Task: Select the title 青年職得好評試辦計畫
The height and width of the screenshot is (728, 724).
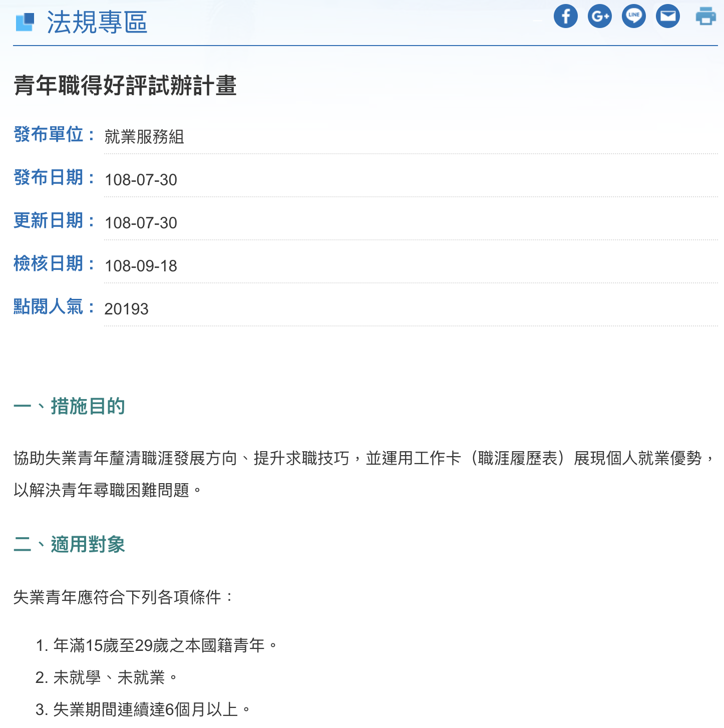Action: [x=125, y=85]
